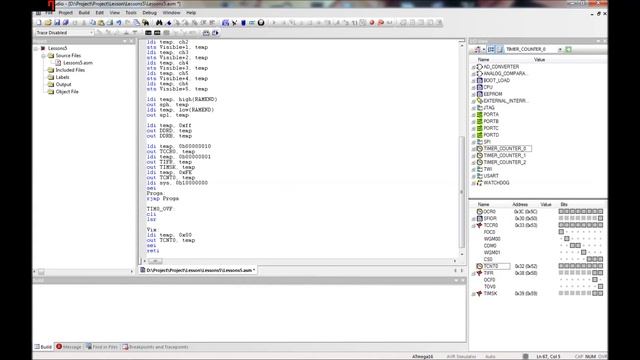Click the code editor vertical scrollbar
The height and width of the screenshot is (360, 640).
(x=462, y=149)
